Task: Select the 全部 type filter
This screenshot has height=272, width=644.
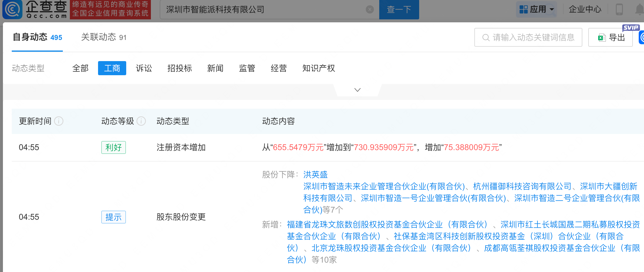Action: 80,68
